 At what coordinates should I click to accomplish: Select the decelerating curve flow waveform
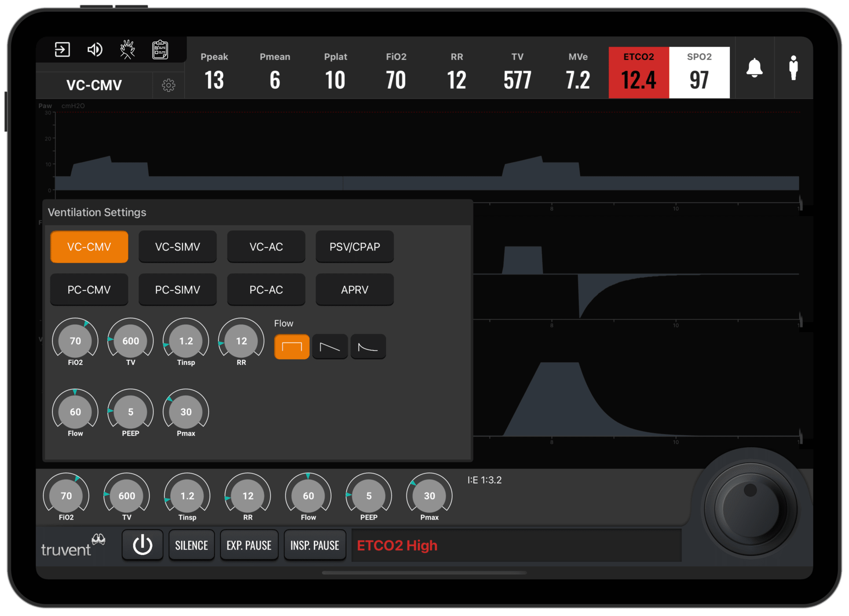click(x=368, y=347)
